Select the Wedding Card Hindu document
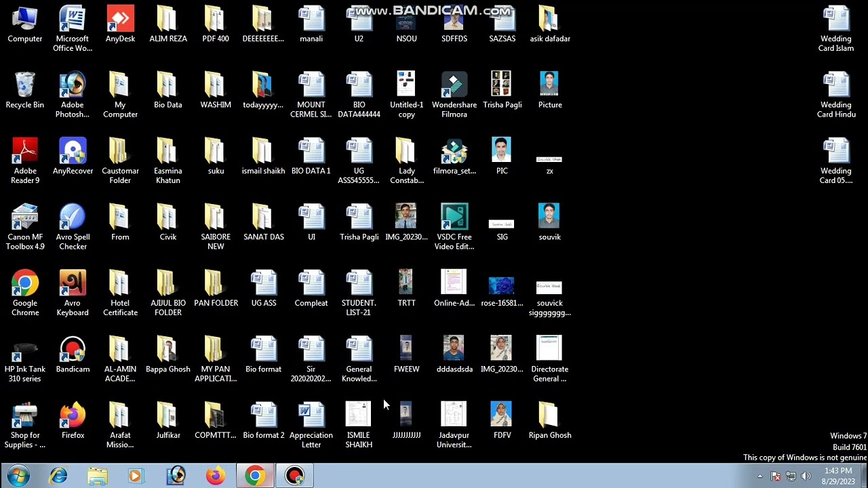 coord(836,95)
